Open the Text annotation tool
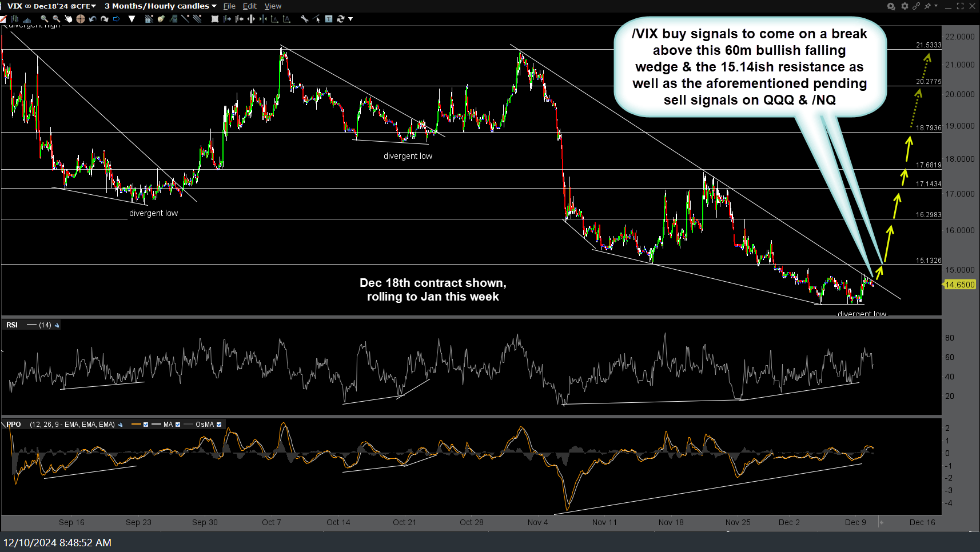The width and height of the screenshot is (980, 552). click(x=329, y=19)
